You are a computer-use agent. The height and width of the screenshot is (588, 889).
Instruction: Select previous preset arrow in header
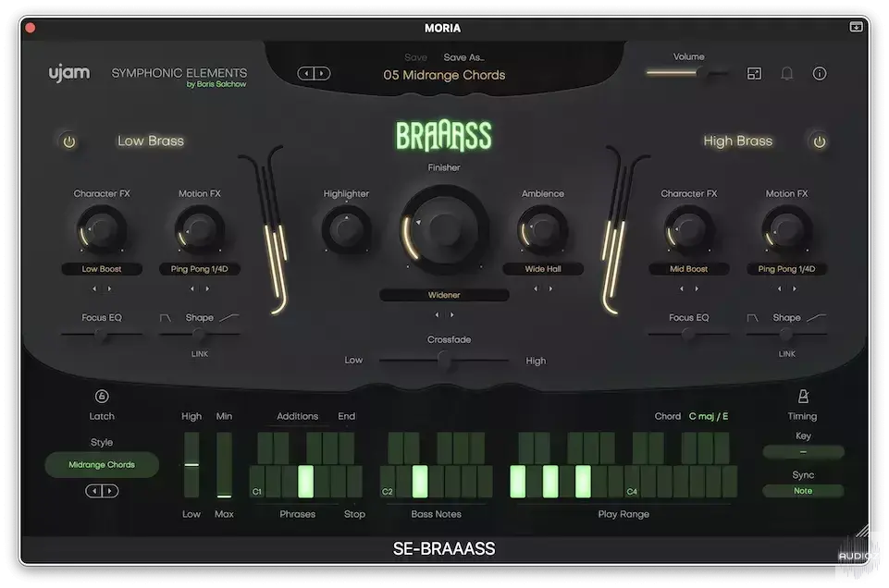[306, 73]
